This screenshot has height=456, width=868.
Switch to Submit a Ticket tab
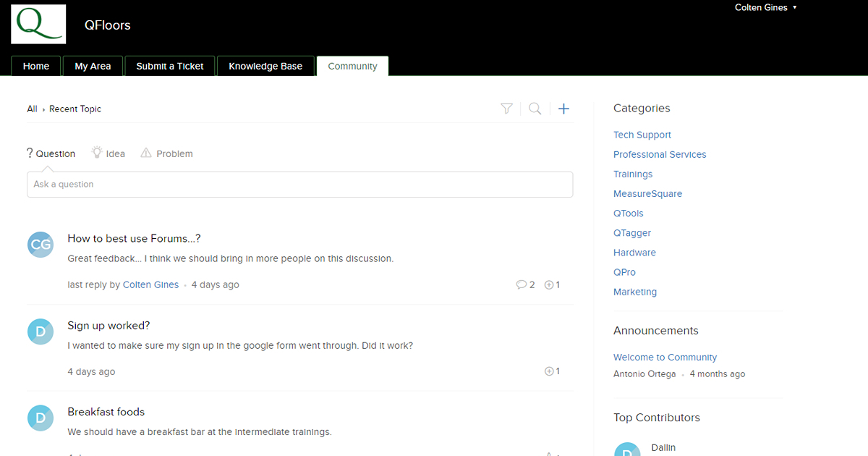tap(170, 66)
